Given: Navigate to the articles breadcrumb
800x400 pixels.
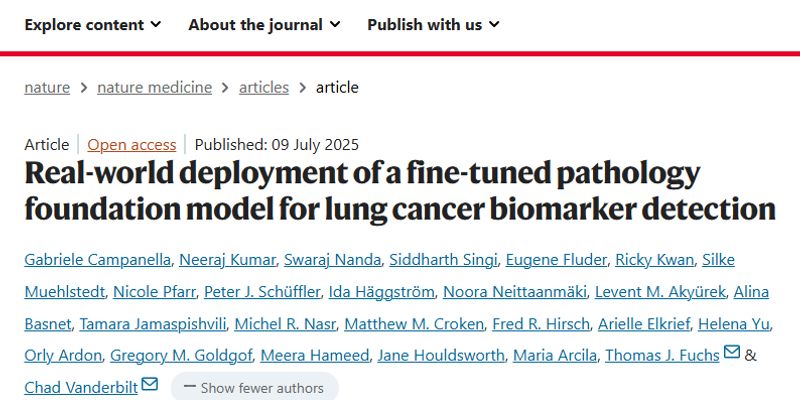Looking at the screenshot, I should point(264,87).
